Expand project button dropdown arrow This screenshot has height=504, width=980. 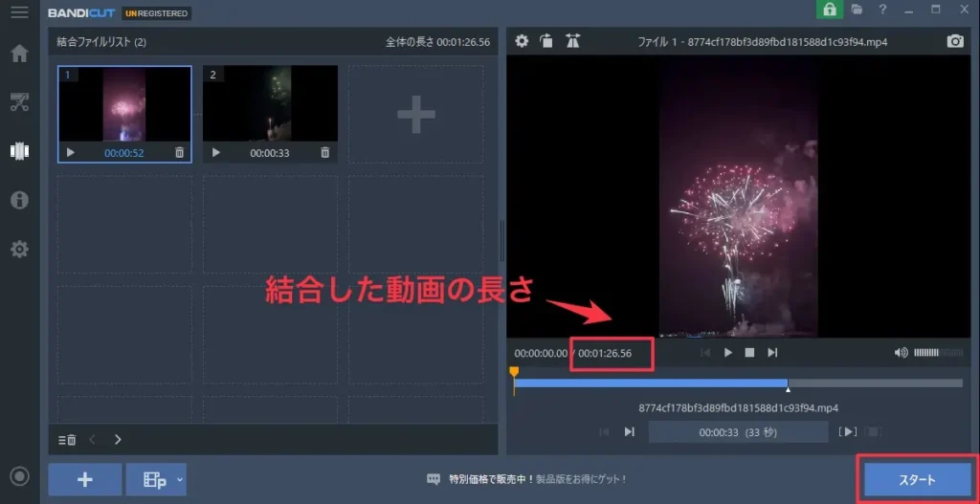[x=179, y=480]
